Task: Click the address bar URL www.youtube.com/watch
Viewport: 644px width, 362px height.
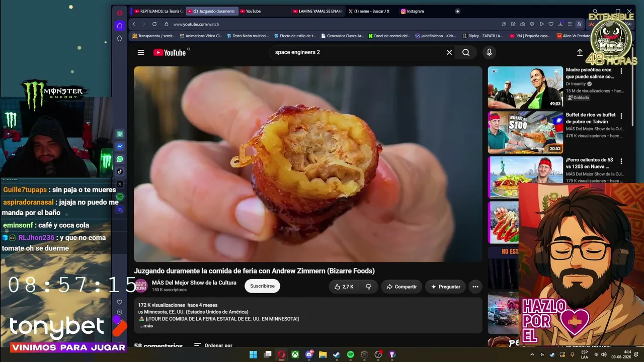Action: (196, 24)
